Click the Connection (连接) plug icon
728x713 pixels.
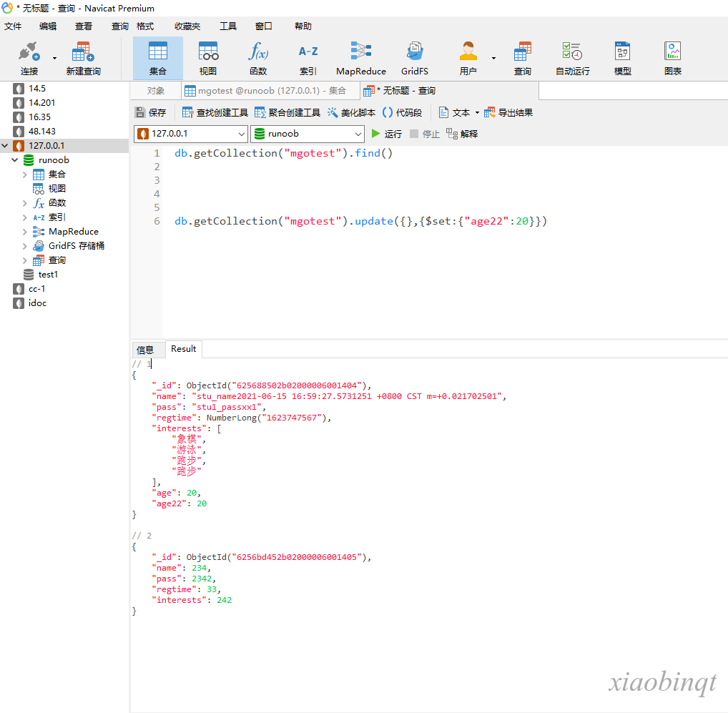click(29, 51)
